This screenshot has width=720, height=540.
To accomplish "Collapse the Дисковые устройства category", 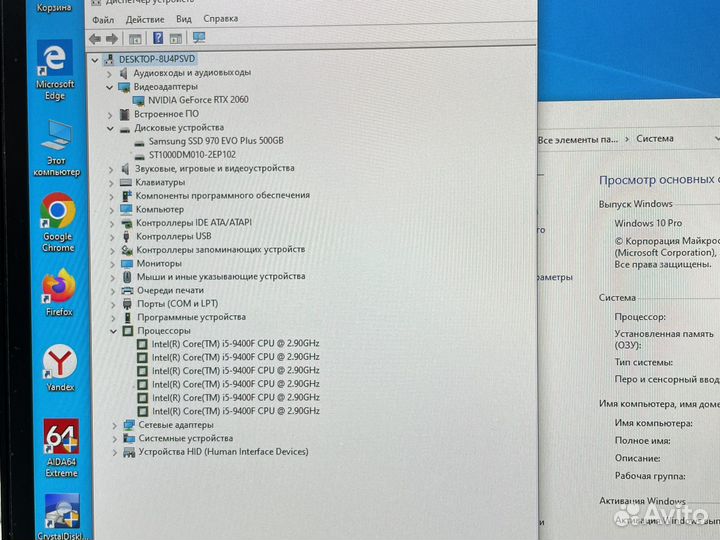I will coord(110,129).
